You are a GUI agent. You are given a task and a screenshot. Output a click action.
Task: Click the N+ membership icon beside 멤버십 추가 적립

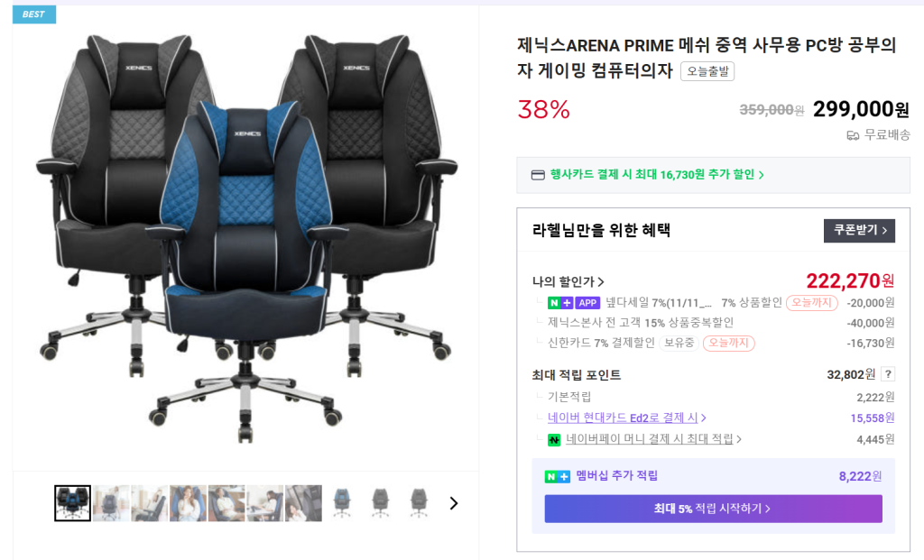557,476
